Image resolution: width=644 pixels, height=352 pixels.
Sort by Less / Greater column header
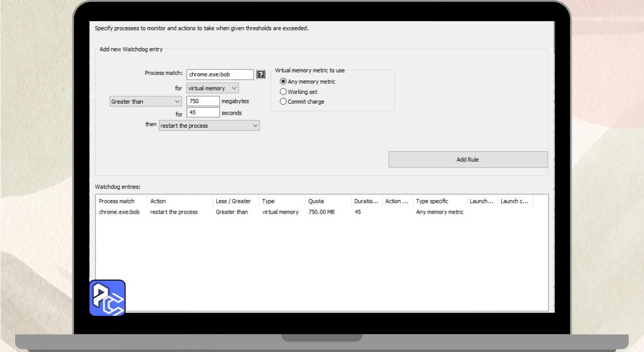tap(235, 201)
